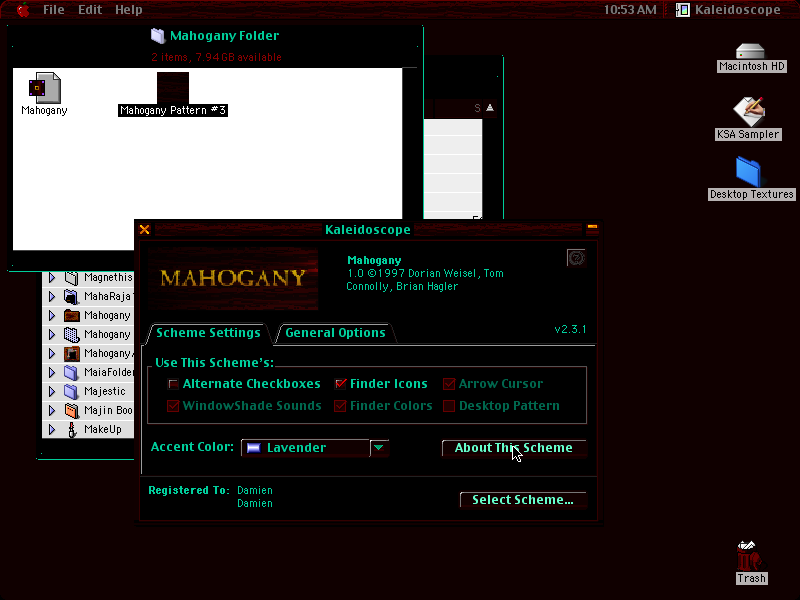The width and height of the screenshot is (800, 600).
Task: Expand the dark wood Mahogany folder row
Action: 52,315
